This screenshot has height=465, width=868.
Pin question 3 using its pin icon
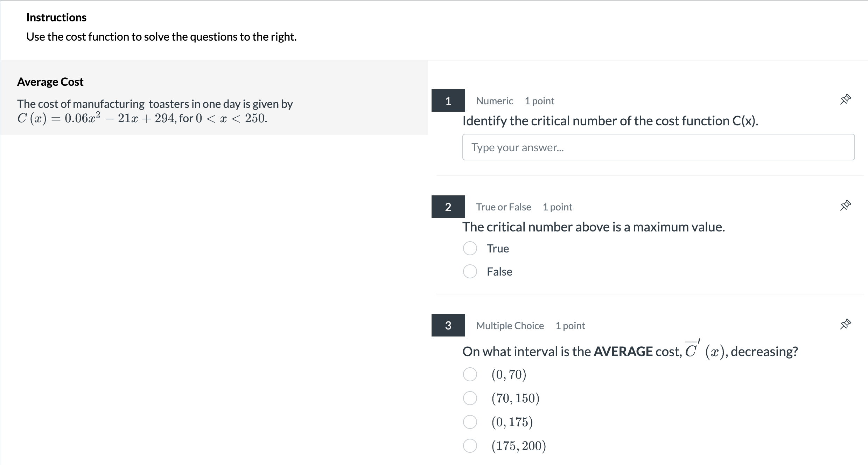click(846, 324)
